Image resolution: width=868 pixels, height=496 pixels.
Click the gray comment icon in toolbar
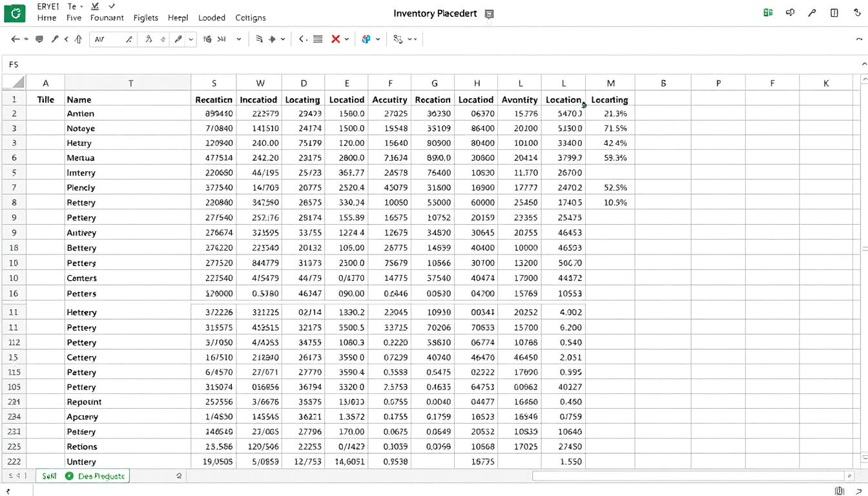pos(39,39)
